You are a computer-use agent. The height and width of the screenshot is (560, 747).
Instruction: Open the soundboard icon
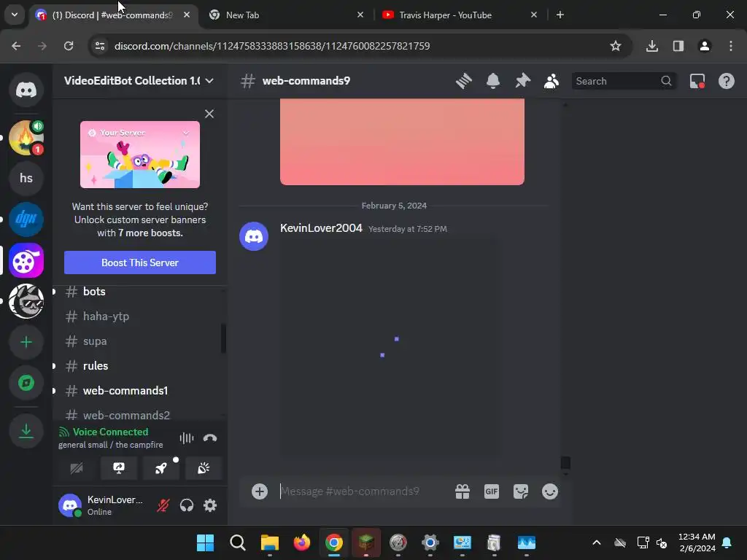click(204, 468)
